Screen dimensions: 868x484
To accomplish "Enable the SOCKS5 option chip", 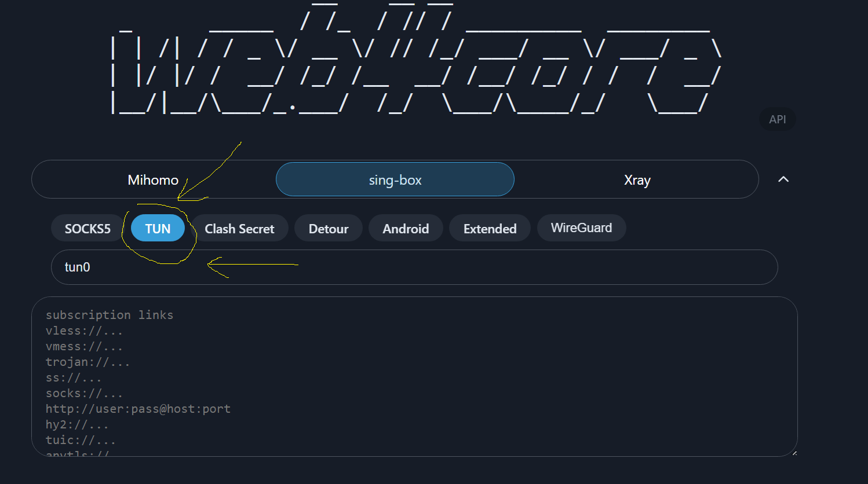I will 87,229.
